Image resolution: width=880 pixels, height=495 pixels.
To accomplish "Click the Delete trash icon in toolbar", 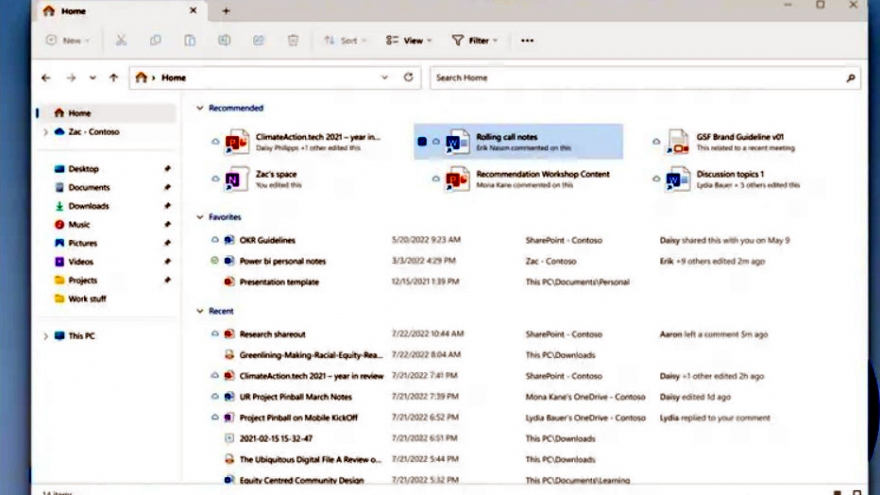I will pyautogui.click(x=293, y=41).
